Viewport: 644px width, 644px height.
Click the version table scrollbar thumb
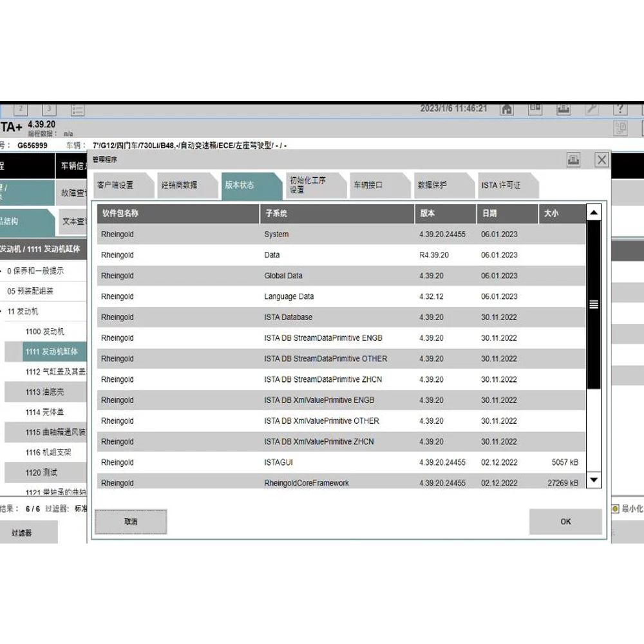[x=594, y=305]
